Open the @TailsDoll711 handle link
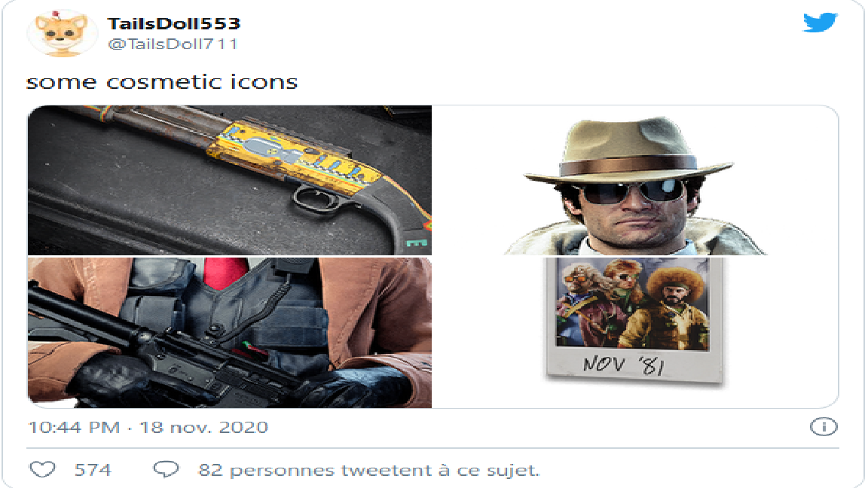Image resolution: width=868 pixels, height=488 pixels. tap(173, 44)
